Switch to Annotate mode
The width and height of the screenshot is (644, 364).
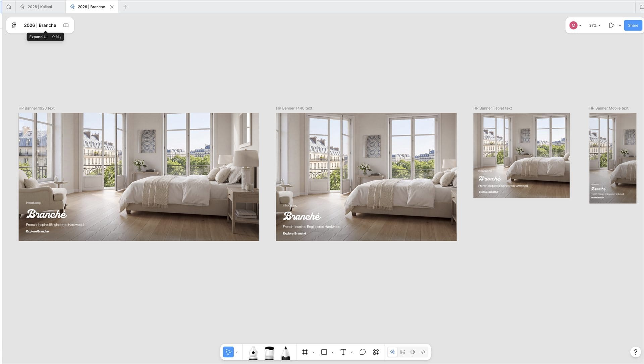pyautogui.click(x=413, y=352)
